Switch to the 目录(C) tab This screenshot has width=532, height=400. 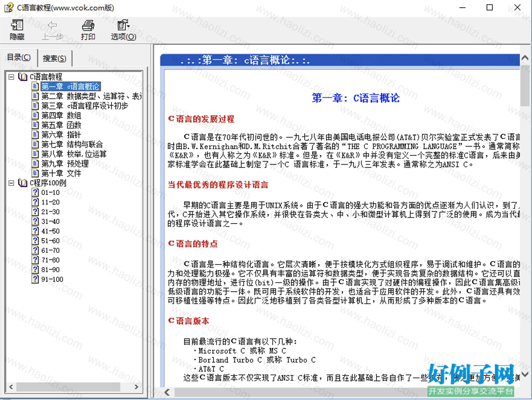point(19,57)
